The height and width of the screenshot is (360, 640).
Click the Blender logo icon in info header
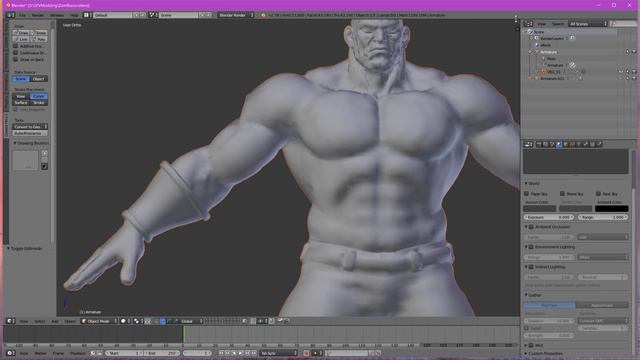[263, 15]
